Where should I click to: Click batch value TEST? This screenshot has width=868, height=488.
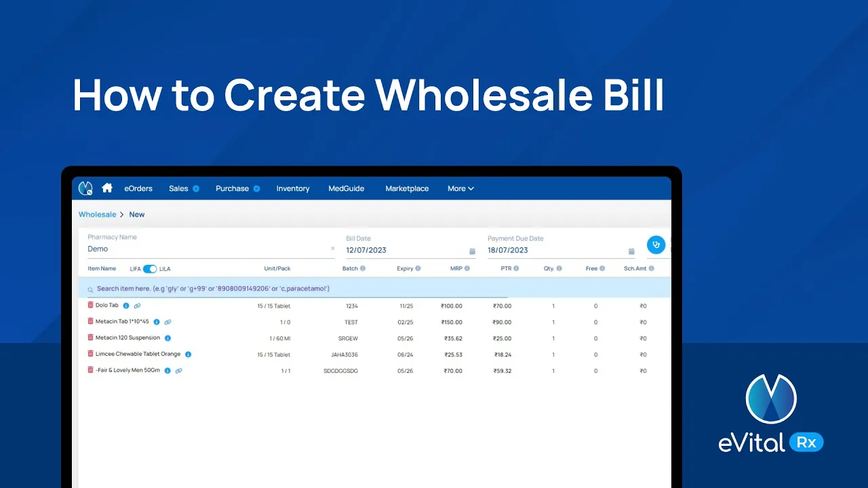pyautogui.click(x=351, y=322)
